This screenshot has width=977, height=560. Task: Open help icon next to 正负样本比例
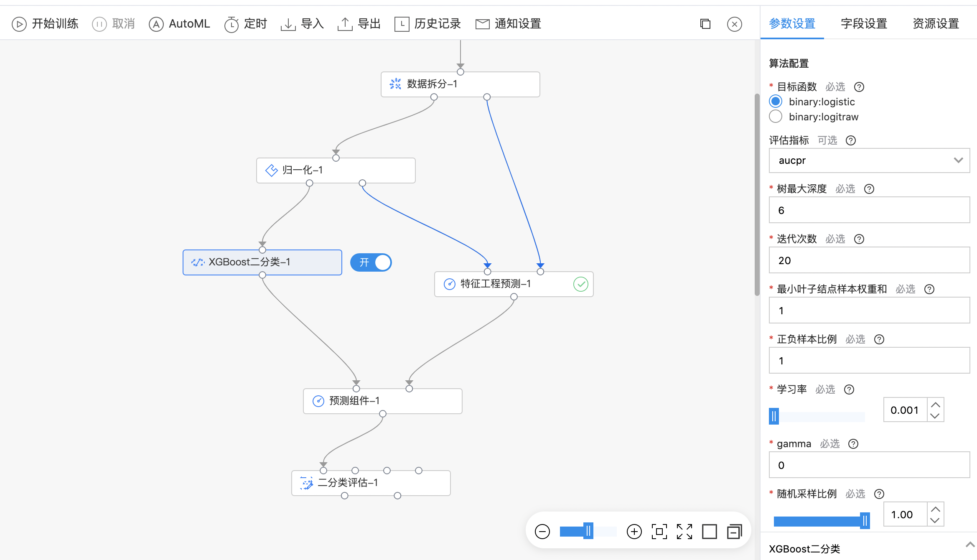879,339
